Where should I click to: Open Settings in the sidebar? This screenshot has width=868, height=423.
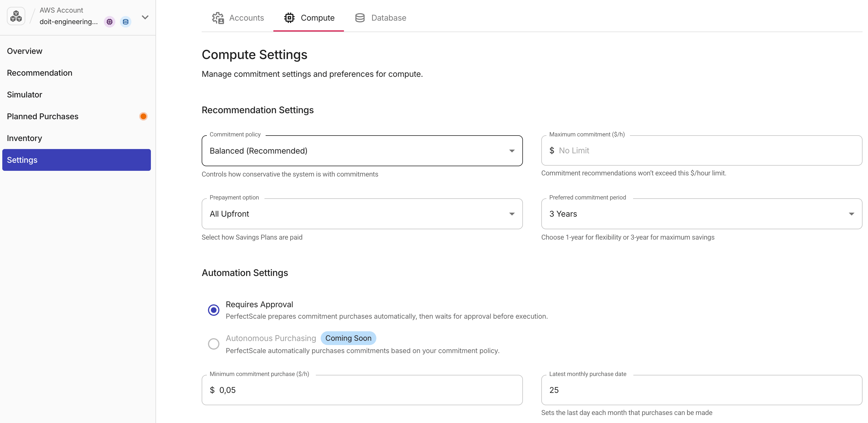click(x=77, y=160)
